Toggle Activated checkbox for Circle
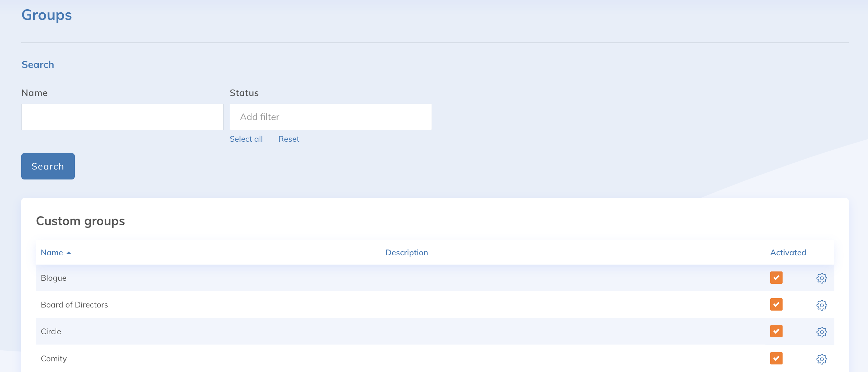 776,331
